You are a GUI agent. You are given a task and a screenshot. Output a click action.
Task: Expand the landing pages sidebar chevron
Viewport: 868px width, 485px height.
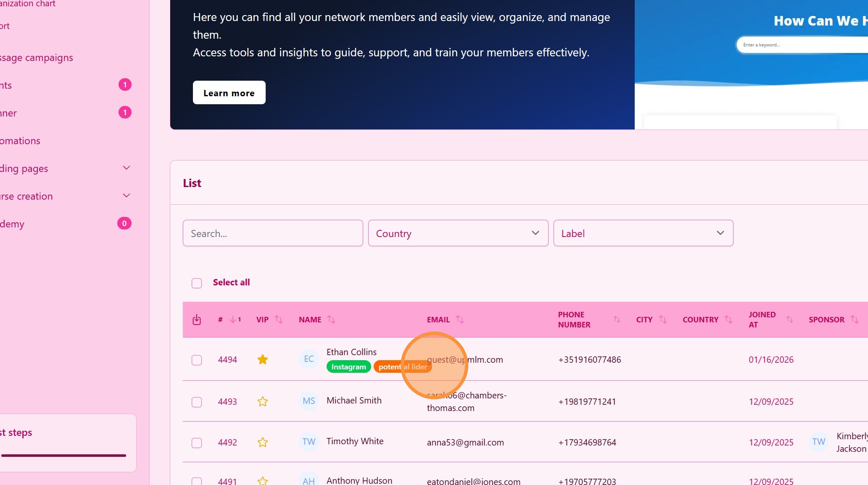[x=126, y=168]
